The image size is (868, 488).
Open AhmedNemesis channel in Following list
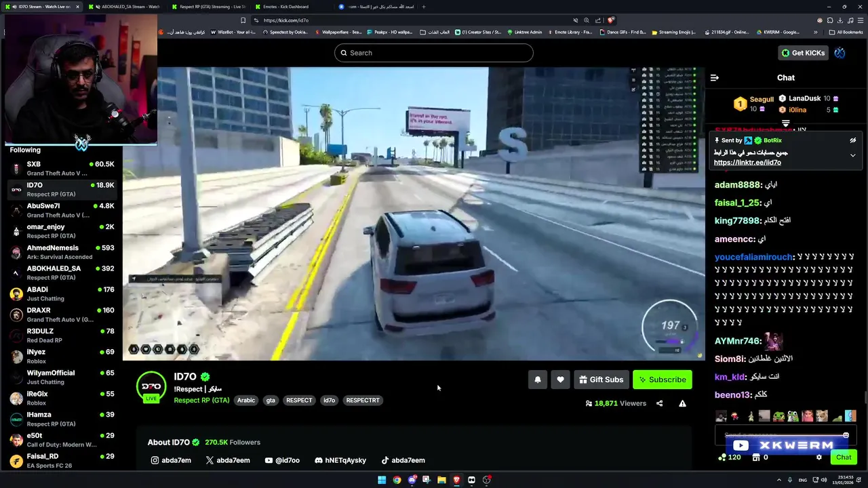pos(62,252)
